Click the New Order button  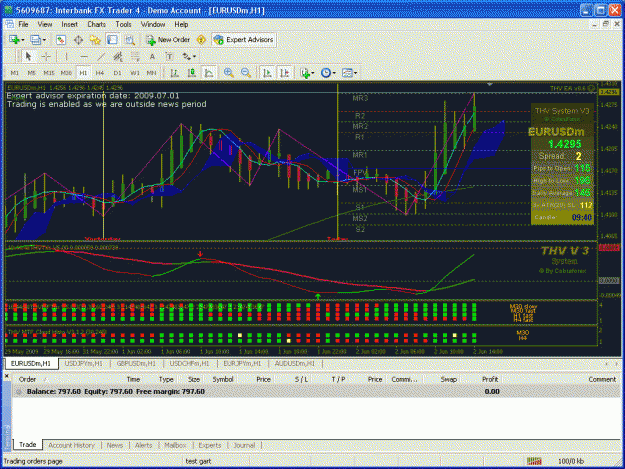(168, 40)
